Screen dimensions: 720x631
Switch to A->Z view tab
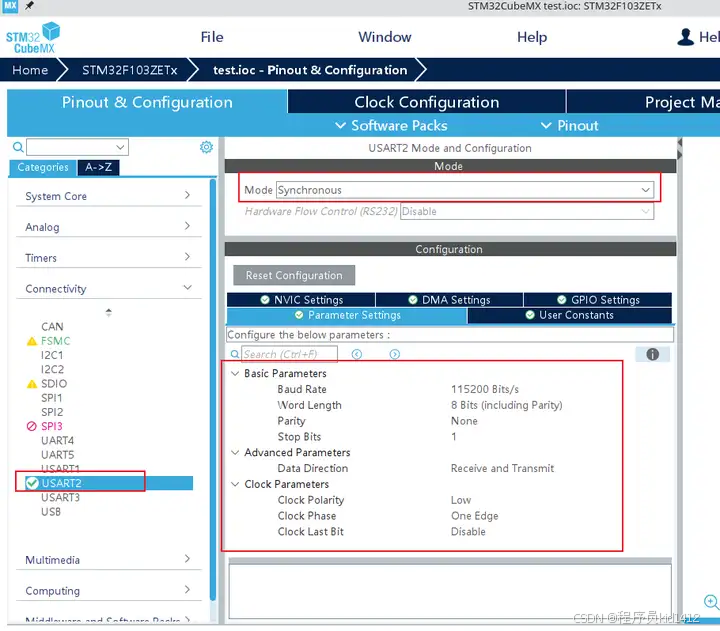pyautogui.click(x=98, y=167)
